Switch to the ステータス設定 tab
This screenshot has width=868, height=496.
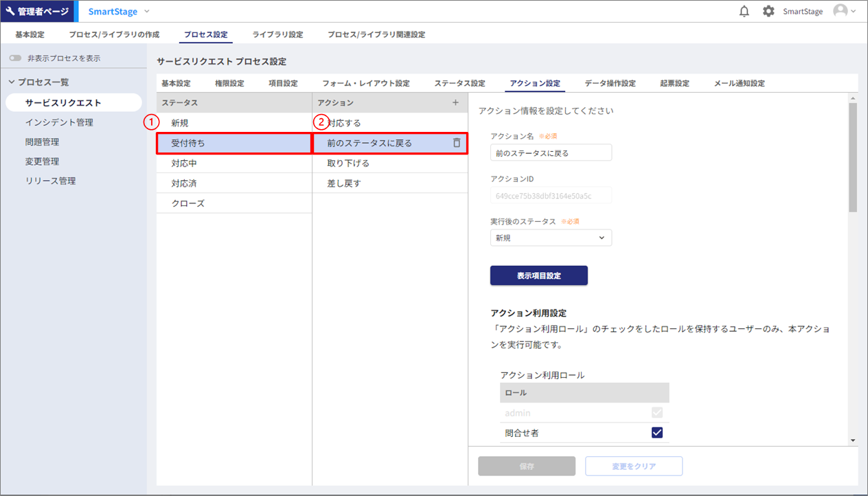[459, 83]
